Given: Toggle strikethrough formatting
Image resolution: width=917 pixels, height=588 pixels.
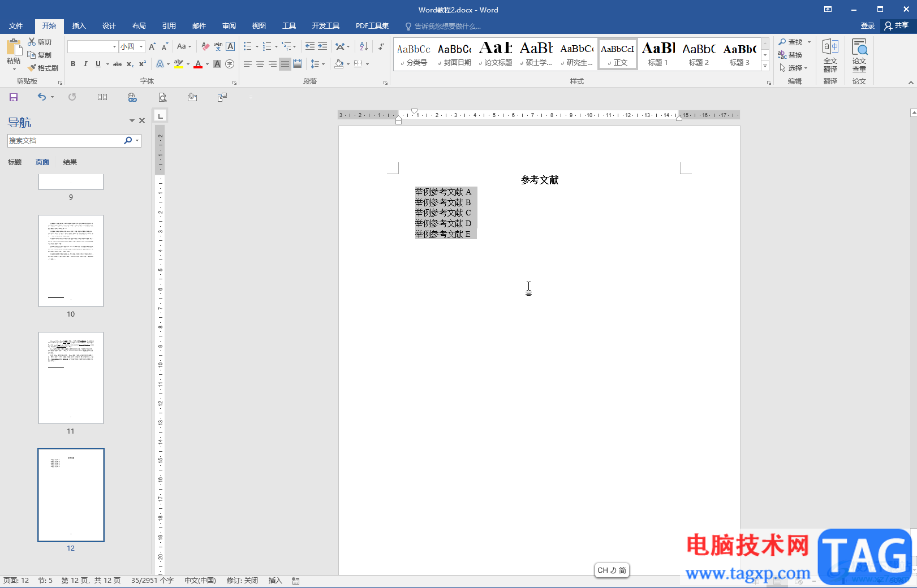Looking at the screenshot, I should (x=118, y=64).
